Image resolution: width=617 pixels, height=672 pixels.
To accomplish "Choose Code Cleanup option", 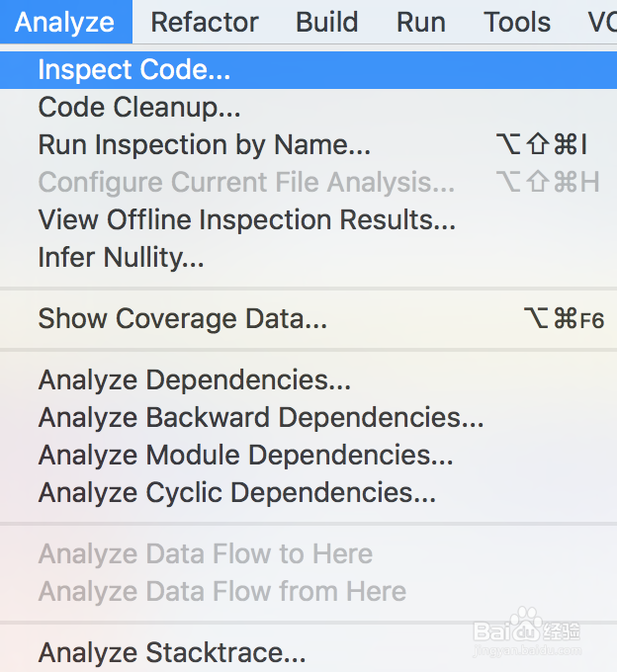I will tap(139, 108).
